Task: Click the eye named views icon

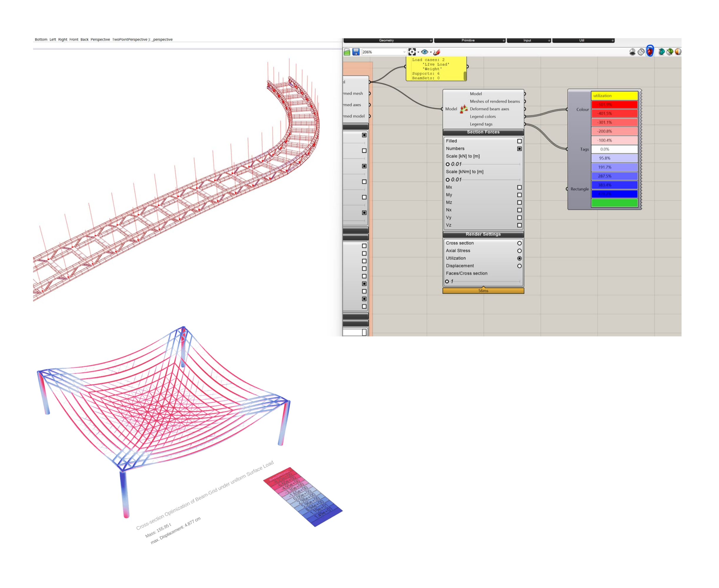Action: pyautogui.click(x=424, y=52)
